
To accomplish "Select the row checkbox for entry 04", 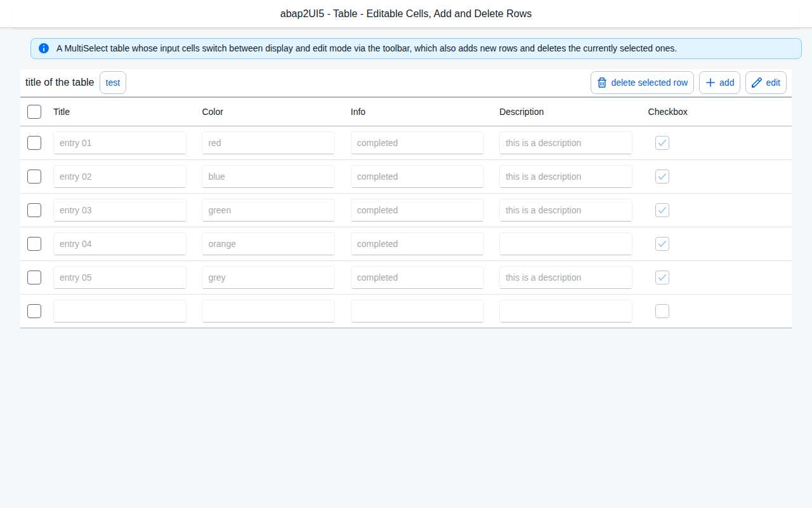I will click(x=34, y=244).
